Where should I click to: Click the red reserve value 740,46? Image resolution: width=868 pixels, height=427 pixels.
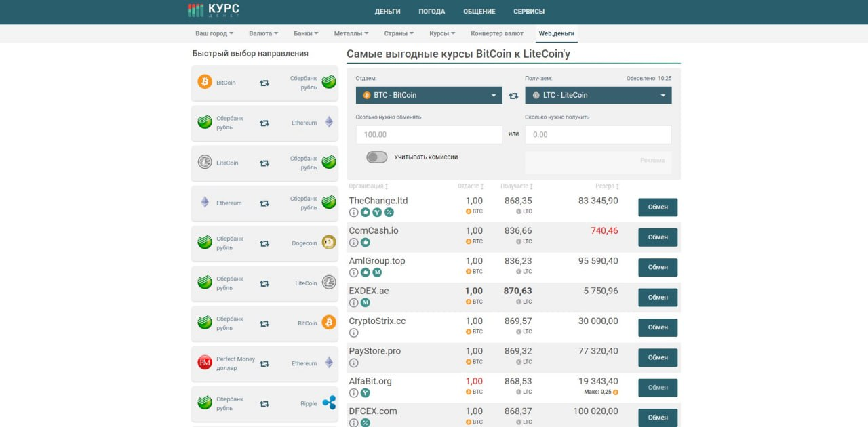click(604, 230)
